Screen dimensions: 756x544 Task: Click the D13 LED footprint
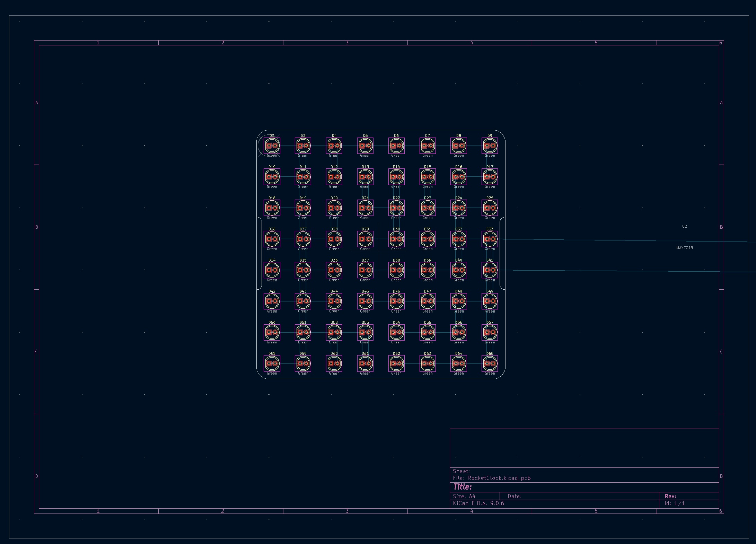[365, 177]
